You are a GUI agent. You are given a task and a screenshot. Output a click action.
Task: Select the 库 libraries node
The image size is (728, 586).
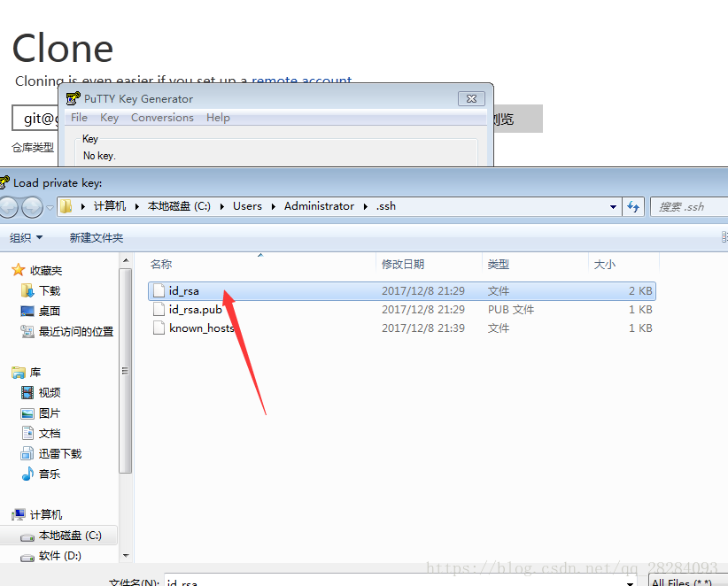point(27,372)
